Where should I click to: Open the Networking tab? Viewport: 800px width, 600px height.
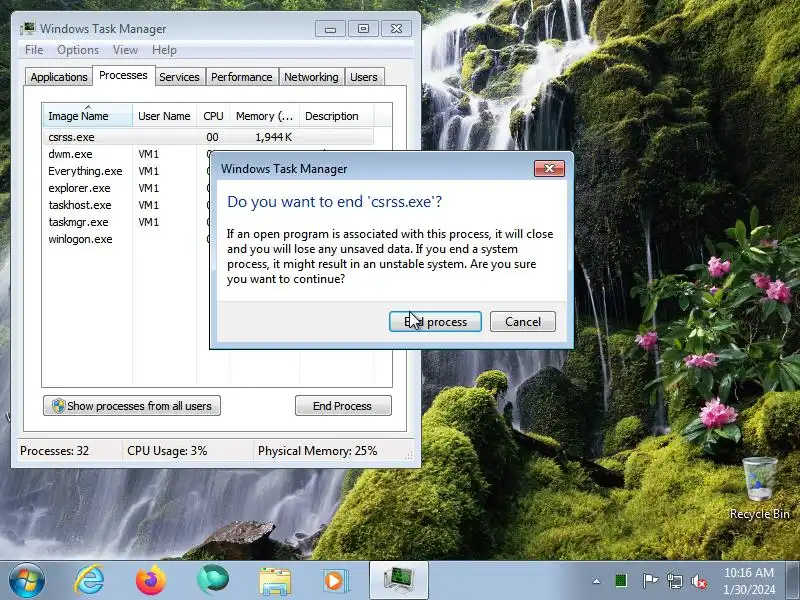pyautogui.click(x=311, y=77)
